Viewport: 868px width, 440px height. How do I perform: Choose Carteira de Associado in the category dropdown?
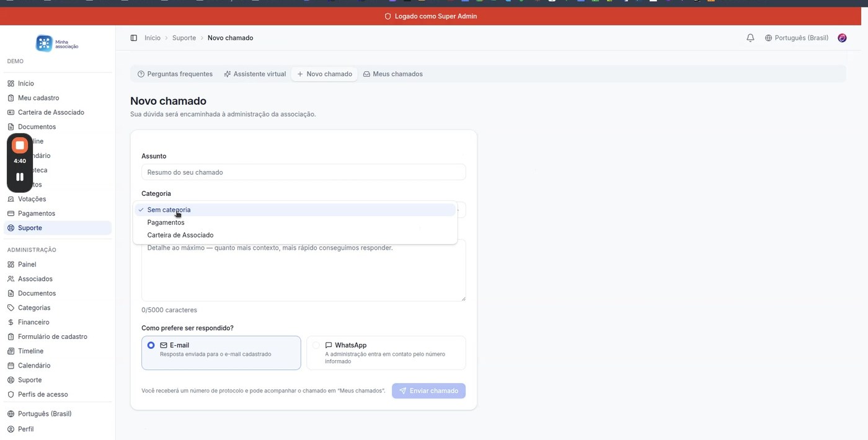pyautogui.click(x=180, y=235)
